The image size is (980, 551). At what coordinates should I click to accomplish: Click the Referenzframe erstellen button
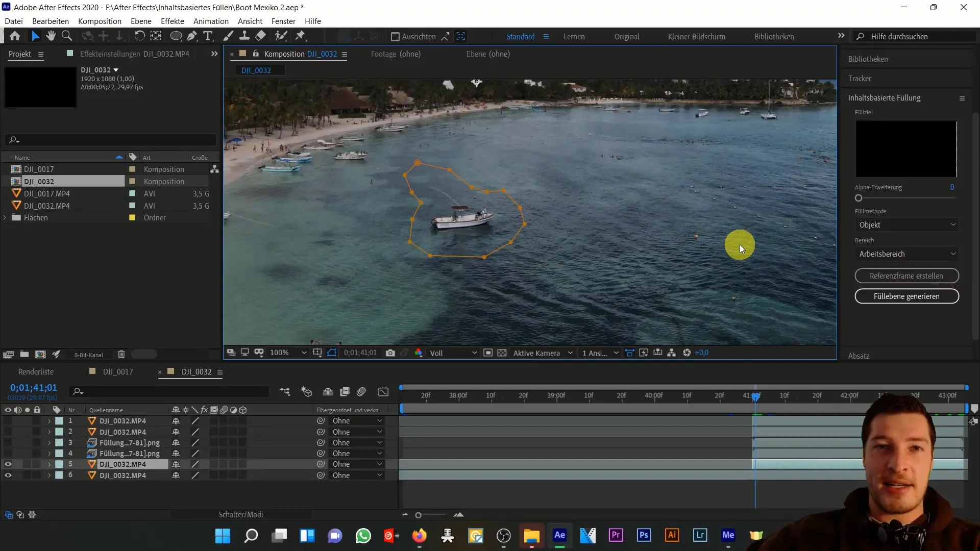[906, 276]
